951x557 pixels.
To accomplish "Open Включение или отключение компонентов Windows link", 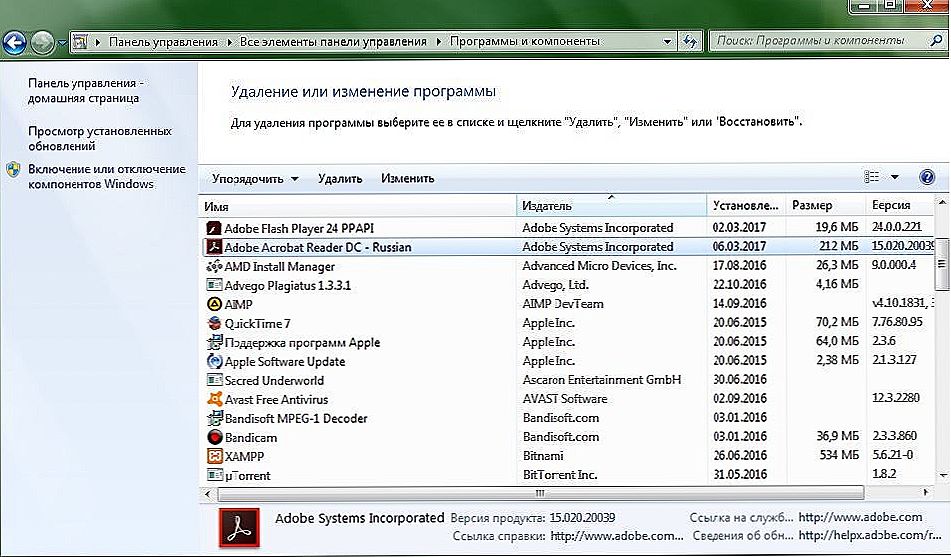I will pos(106,176).
